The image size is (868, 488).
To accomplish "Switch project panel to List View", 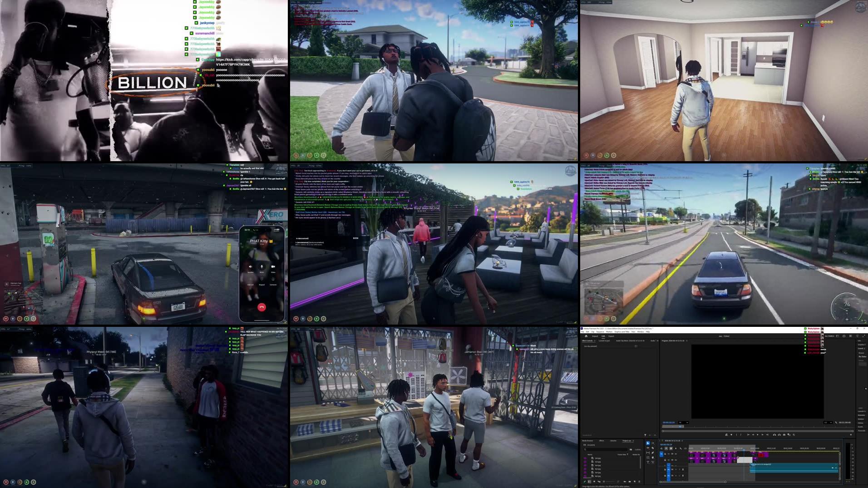I will point(589,482).
